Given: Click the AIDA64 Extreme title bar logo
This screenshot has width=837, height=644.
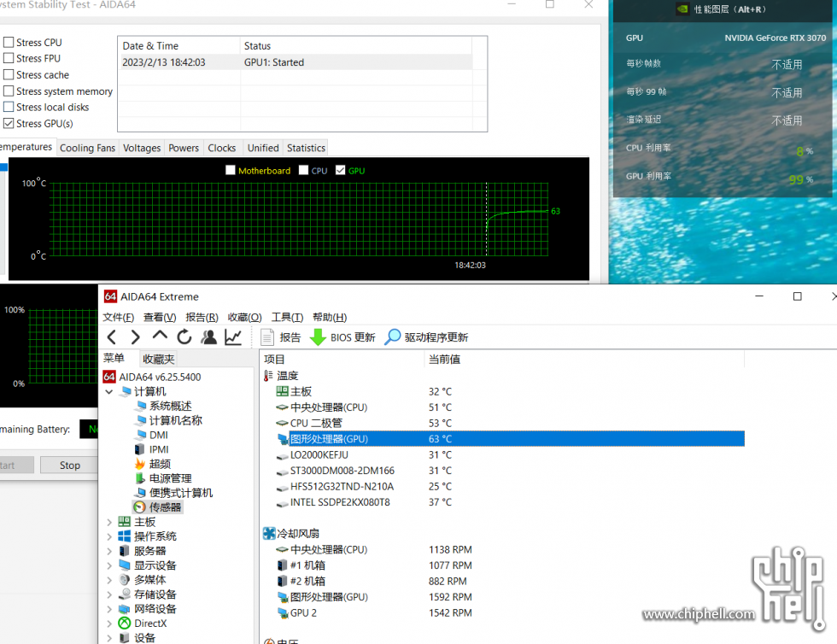Looking at the screenshot, I should [x=110, y=296].
